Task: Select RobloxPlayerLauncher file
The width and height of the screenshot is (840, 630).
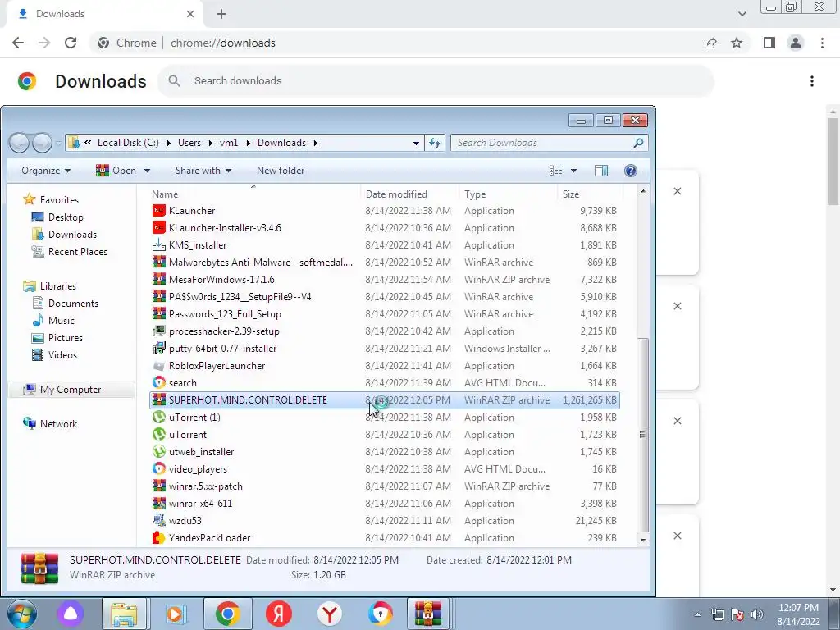Action: (217, 366)
